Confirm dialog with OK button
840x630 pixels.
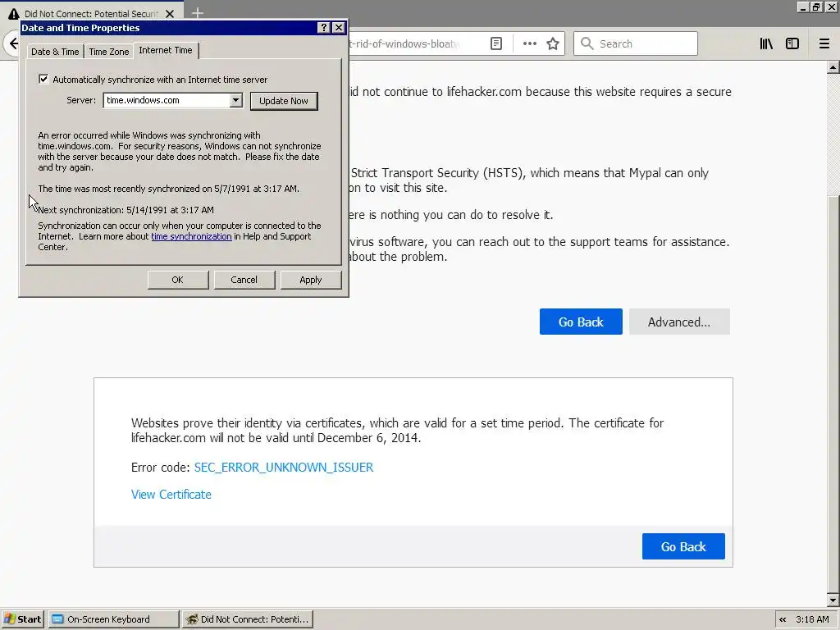[x=178, y=280]
